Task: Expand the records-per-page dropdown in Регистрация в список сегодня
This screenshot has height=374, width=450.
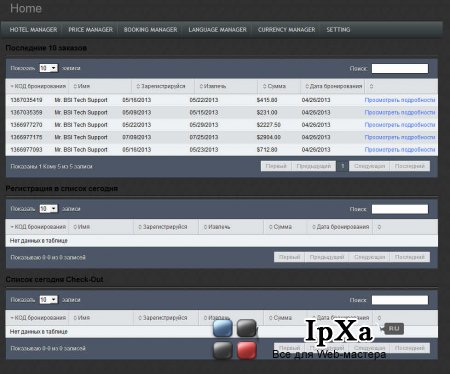Action: (48, 209)
